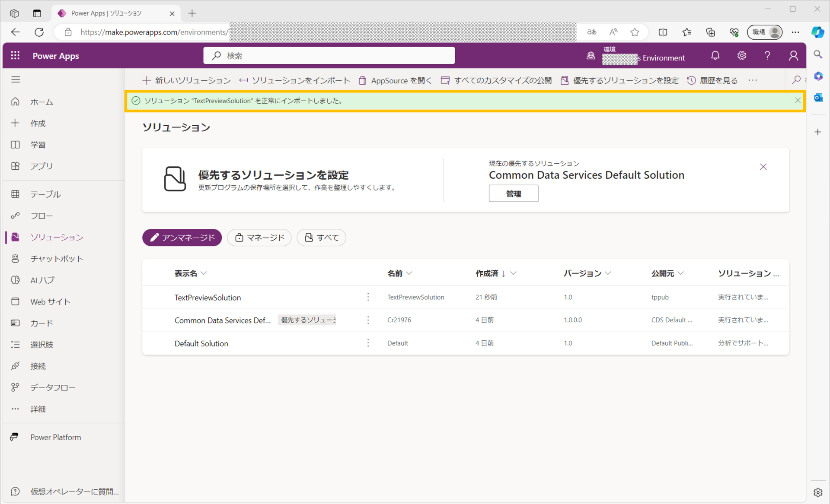The height and width of the screenshot is (504, 830).
Task: Open the account profile icon
Action: tap(793, 56)
